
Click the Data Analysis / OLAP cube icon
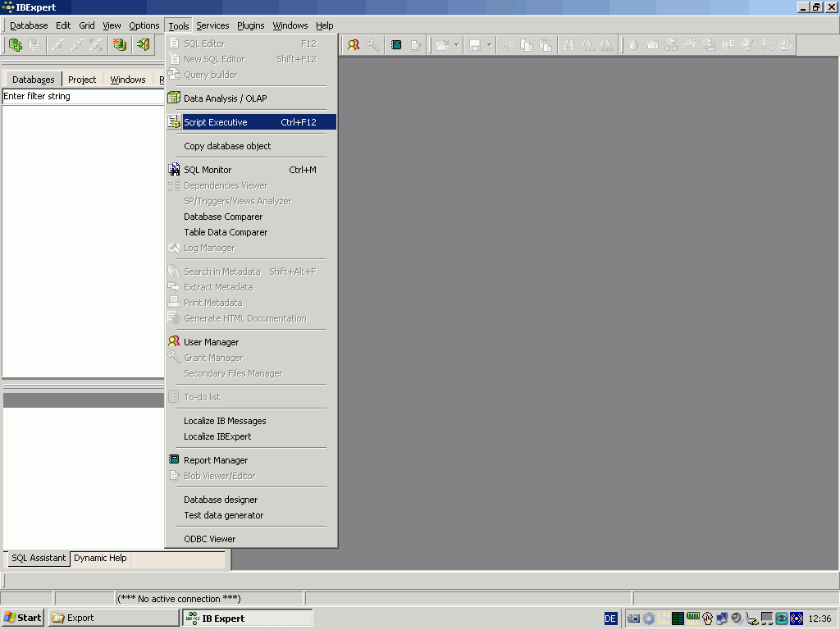tap(174, 98)
